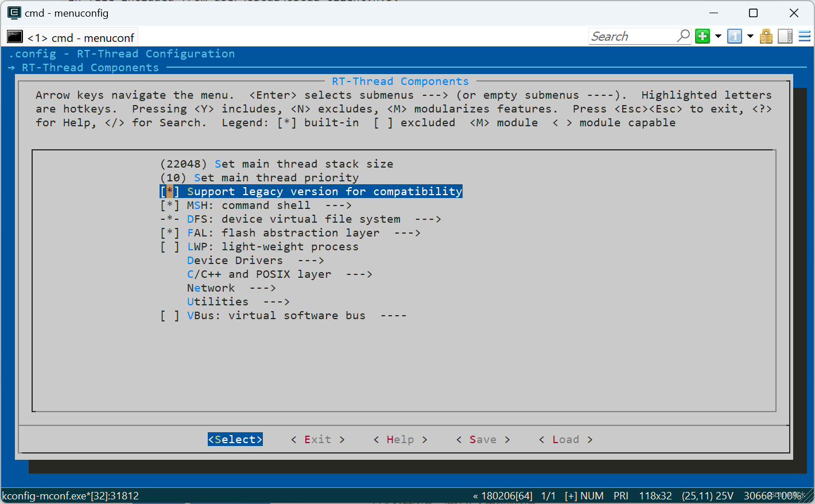Click the Help button
Screen dimensions: 815x504
click(401, 439)
